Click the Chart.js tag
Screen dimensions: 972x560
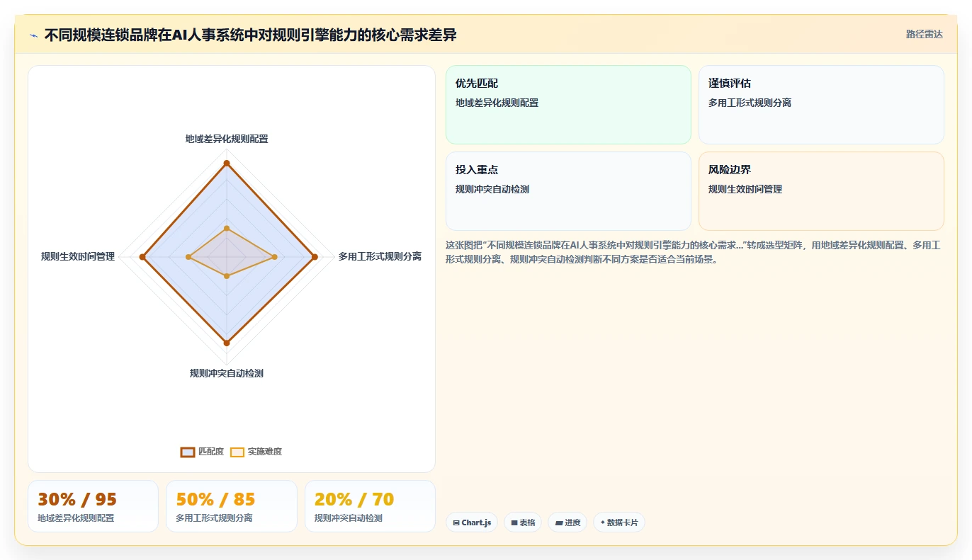click(472, 522)
